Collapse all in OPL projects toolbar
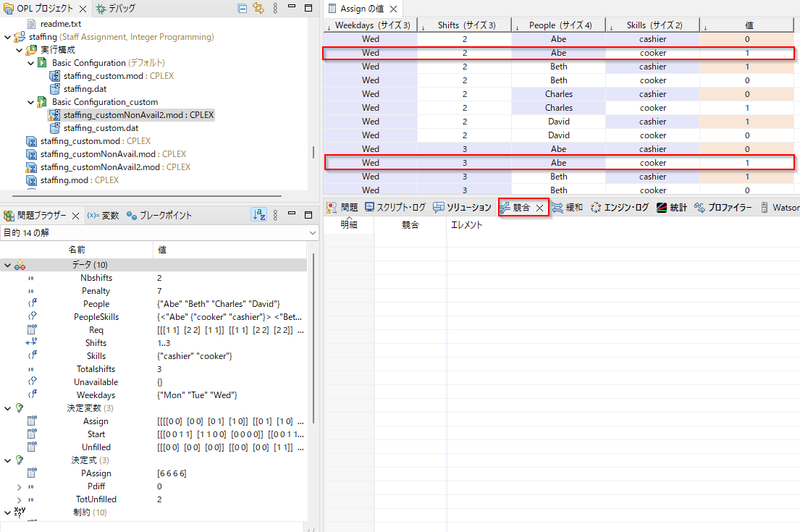 [243, 8]
